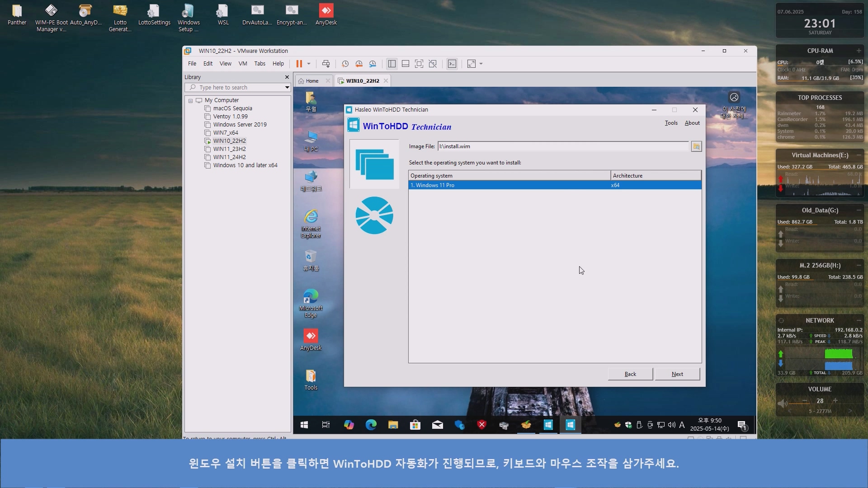This screenshot has width=868, height=488.
Task: Revert the VM to its previous snapshot
Action: coord(359,64)
